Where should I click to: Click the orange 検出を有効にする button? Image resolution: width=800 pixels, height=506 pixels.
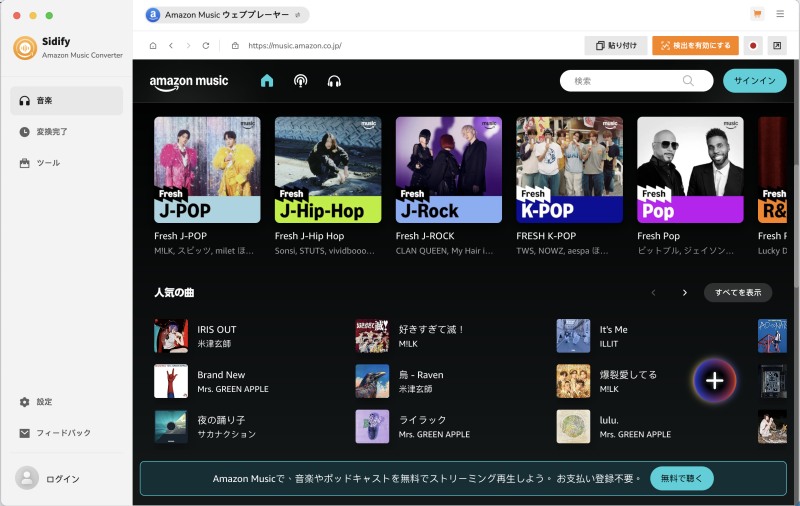point(695,45)
